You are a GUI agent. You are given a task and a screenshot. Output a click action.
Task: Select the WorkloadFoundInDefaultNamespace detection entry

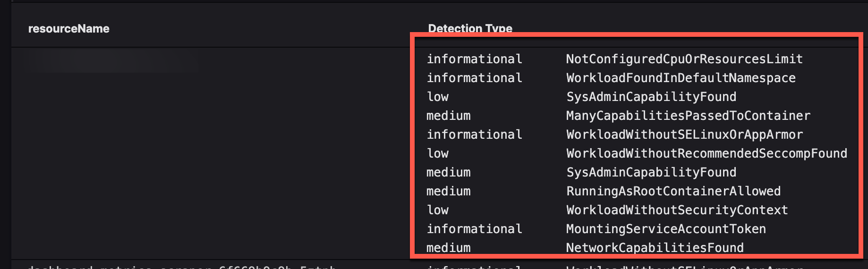coord(681,78)
